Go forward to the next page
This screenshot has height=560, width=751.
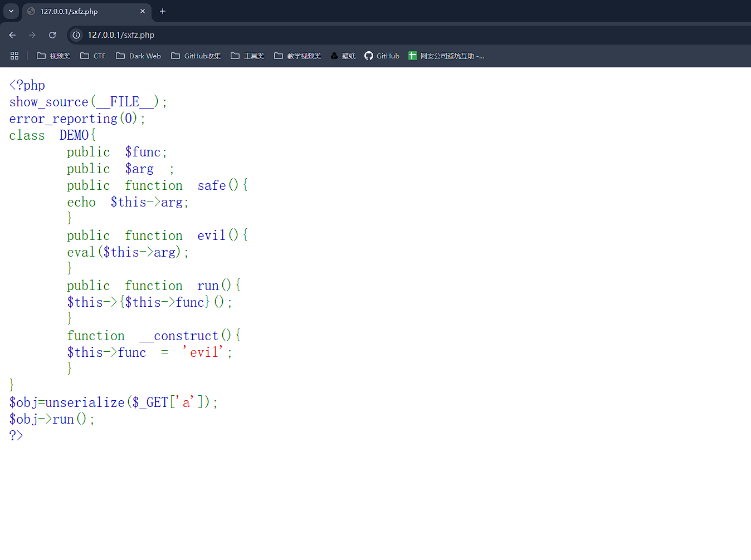(x=32, y=35)
